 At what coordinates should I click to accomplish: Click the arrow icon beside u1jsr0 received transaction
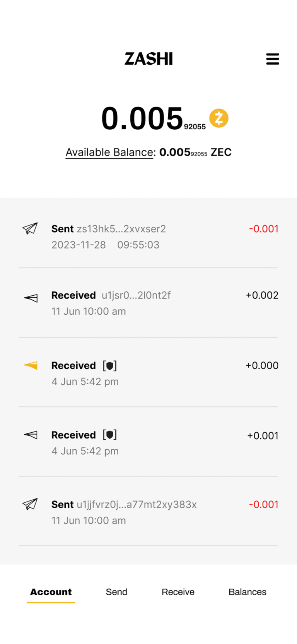(31, 298)
